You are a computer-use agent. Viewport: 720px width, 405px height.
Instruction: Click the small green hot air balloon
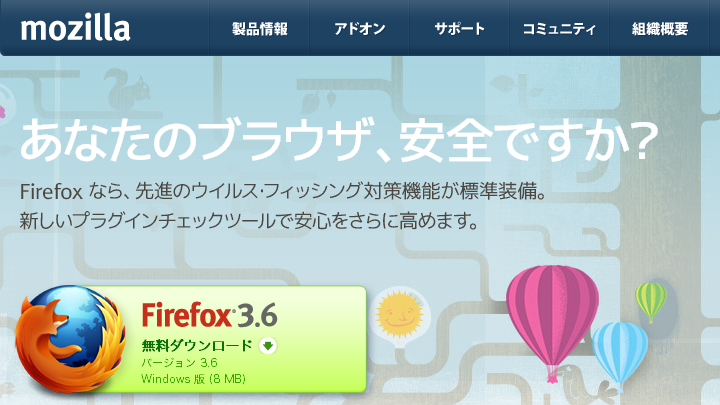pyautogui.click(x=651, y=302)
